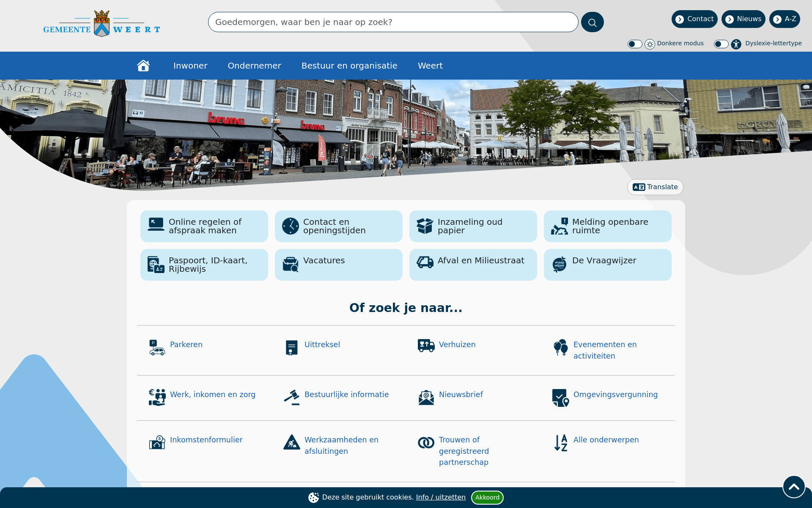The image size is (812, 508).
Task: Open Contact en openingstijden card text
Action: click(334, 226)
